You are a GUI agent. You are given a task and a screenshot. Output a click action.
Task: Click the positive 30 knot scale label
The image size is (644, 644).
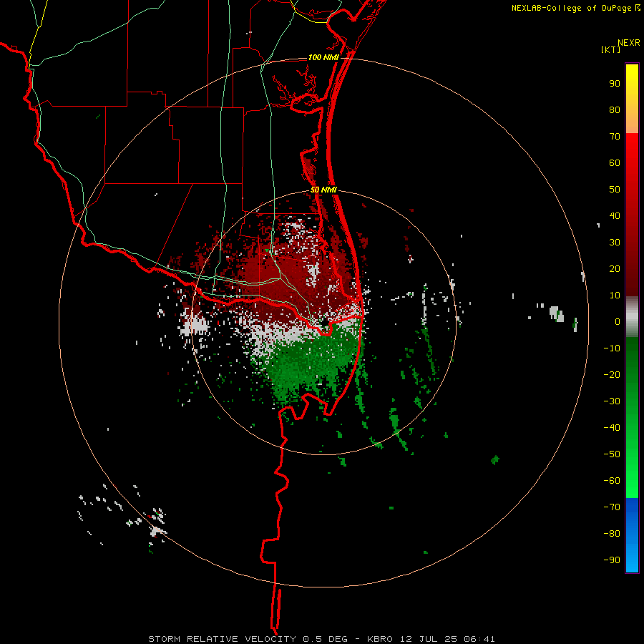(615, 243)
